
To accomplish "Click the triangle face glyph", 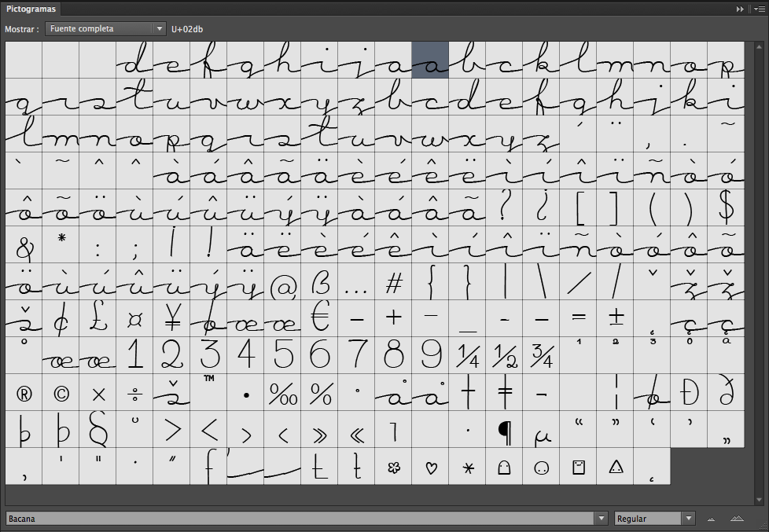I will pos(615,467).
